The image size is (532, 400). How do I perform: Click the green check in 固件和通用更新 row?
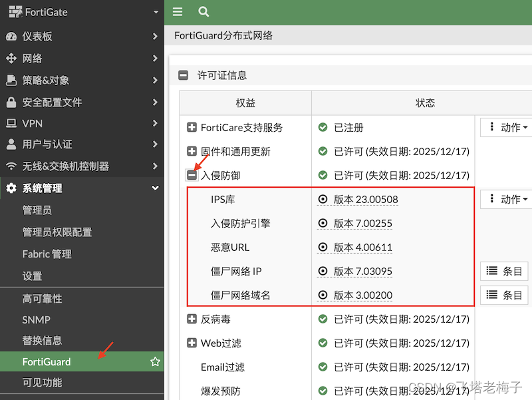[x=323, y=151]
